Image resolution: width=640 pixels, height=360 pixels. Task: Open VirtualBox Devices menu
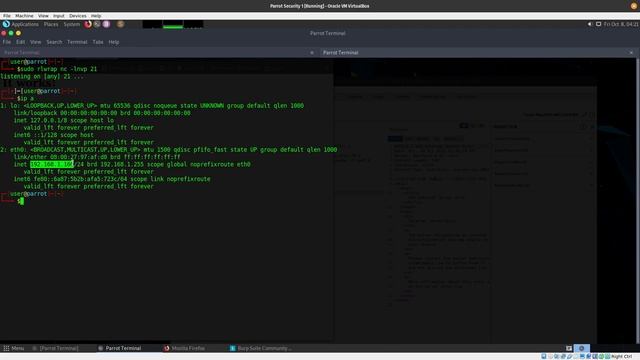pos(78,16)
